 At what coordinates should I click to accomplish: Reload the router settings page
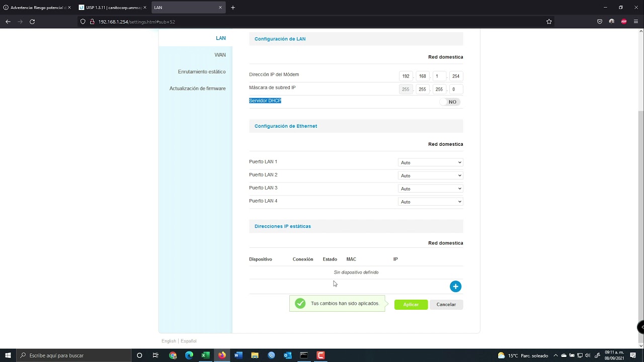(x=32, y=22)
